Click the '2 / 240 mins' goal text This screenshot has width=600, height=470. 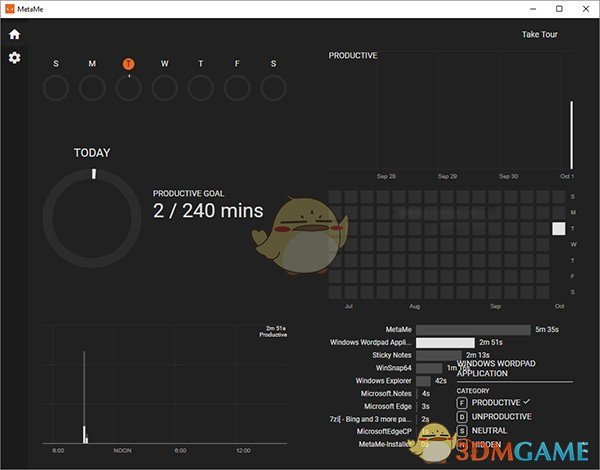(x=208, y=211)
